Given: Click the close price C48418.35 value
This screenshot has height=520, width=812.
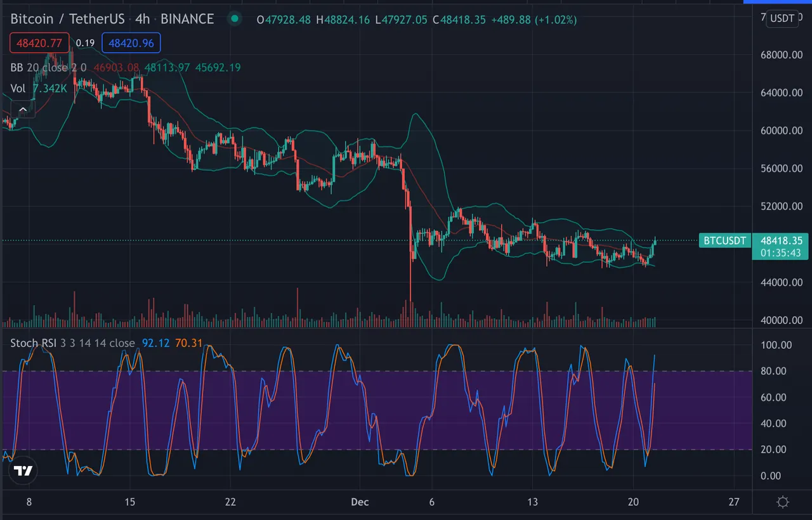Looking at the screenshot, I should pos(459,20).
